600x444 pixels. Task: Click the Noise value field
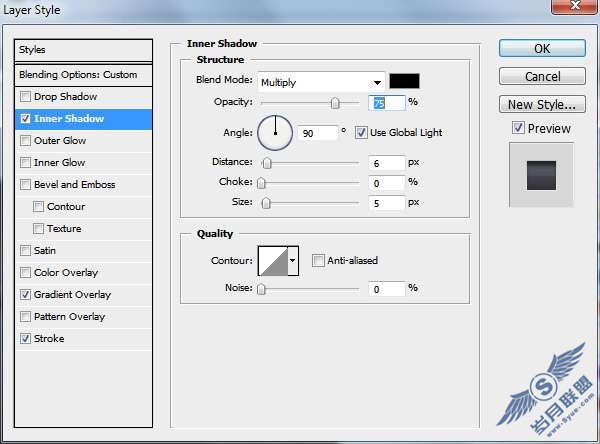pos(386,289)
